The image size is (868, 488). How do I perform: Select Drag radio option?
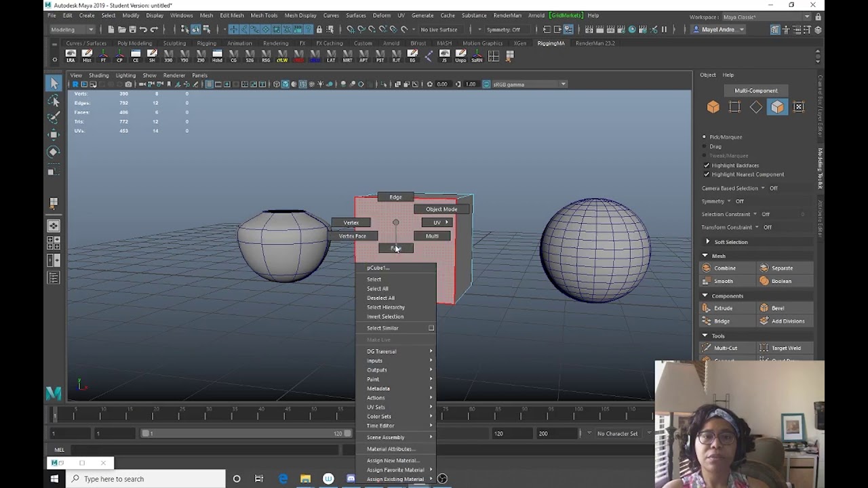tap(704, 146)
